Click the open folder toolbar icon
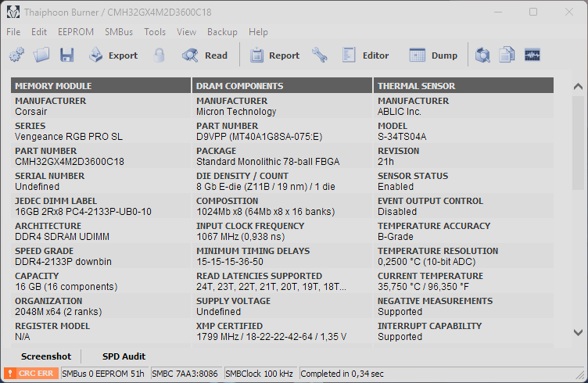The width and height of the screenshot is (588, 383). click(x=41, y=55)
